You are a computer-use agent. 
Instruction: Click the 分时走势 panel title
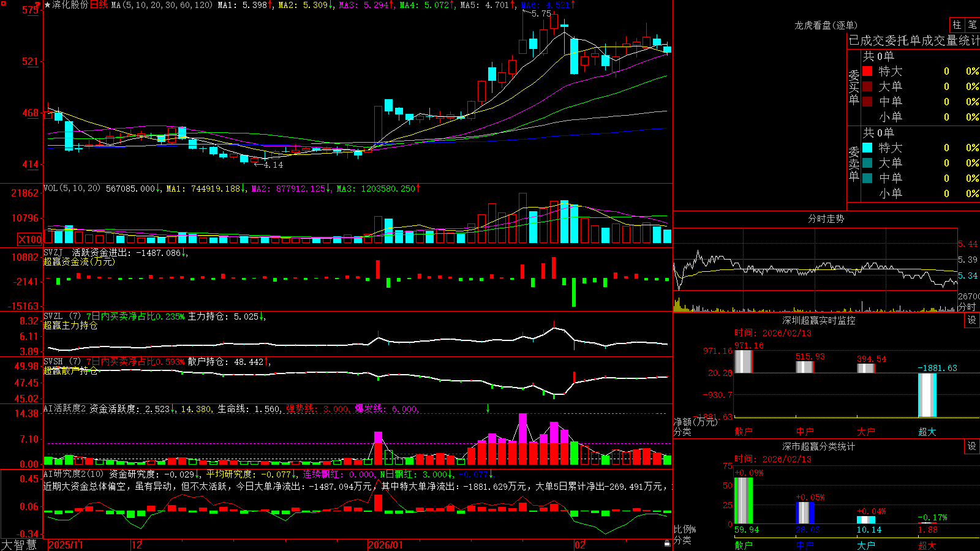tap(826, 219)
